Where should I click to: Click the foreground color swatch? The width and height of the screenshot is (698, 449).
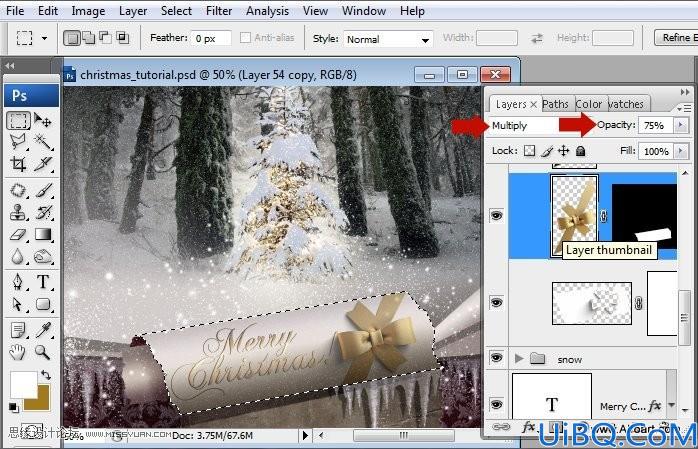pyautogui.click(x=23, y=384)
